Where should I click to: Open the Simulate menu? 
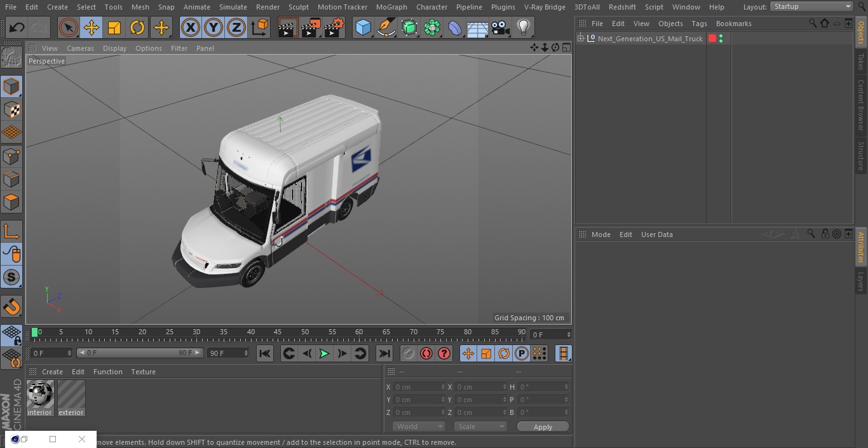(x=233, y=7)
